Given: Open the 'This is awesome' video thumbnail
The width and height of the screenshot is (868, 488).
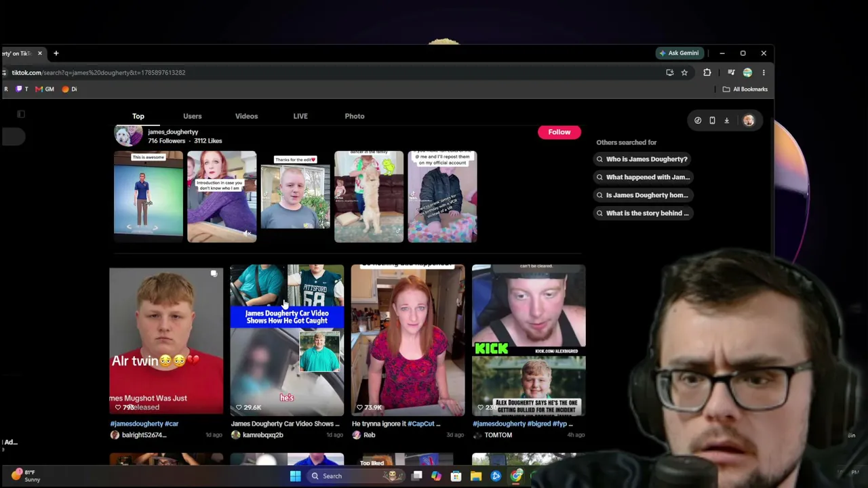Looking at the screenshot, I should click(149, 197).
